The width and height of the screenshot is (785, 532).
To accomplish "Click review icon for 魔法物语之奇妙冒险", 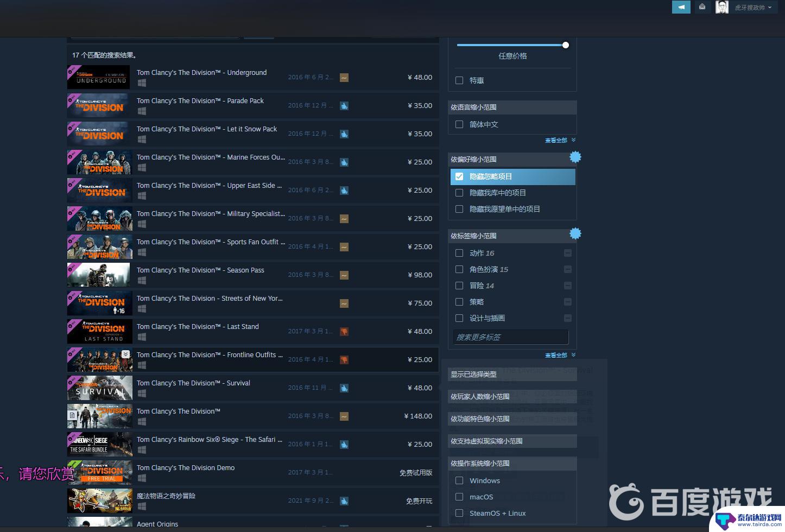I will (x=344, y=501).
